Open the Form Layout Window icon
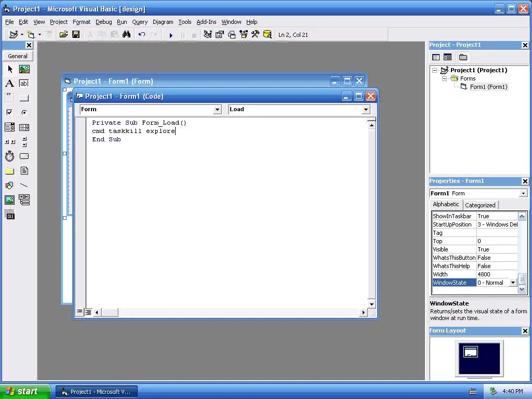The height and width of the screenshot is (399, 532). coord(232,35)
